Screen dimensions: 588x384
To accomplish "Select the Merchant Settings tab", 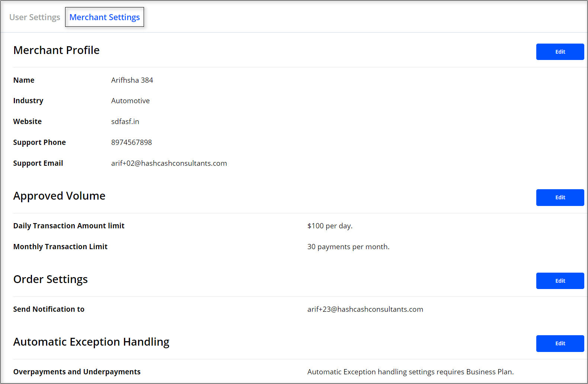I will [x=105, y=18].
